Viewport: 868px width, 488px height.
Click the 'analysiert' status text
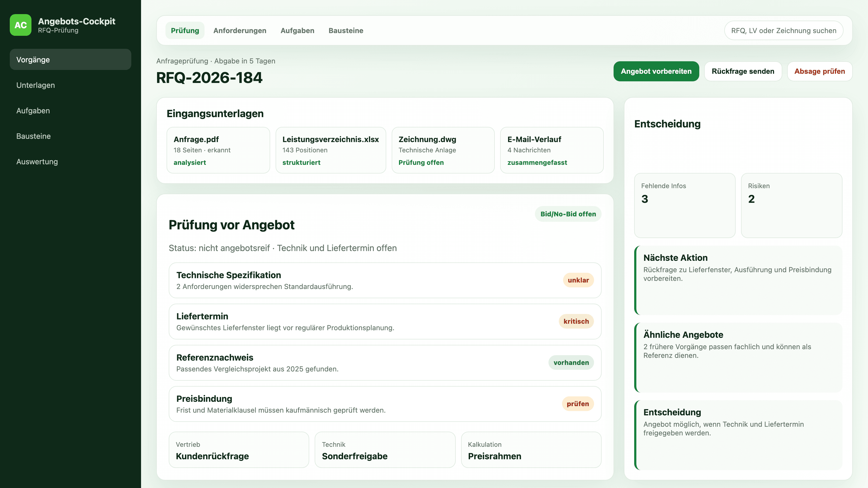click(189, 162)
